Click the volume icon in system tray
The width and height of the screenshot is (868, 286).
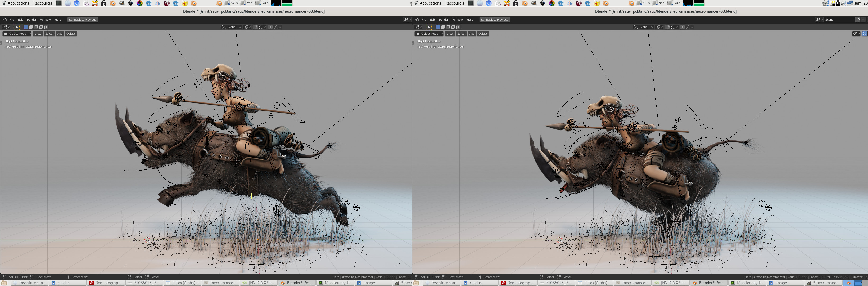point(843,3)
